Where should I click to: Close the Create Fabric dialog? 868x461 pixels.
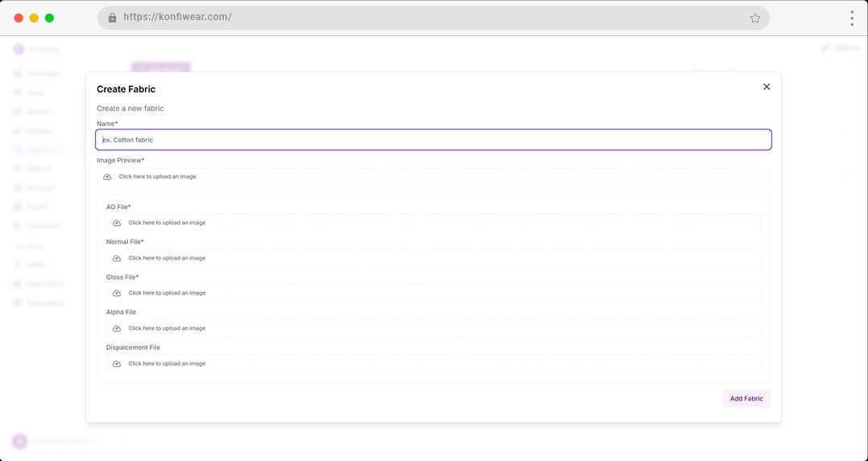767,87
